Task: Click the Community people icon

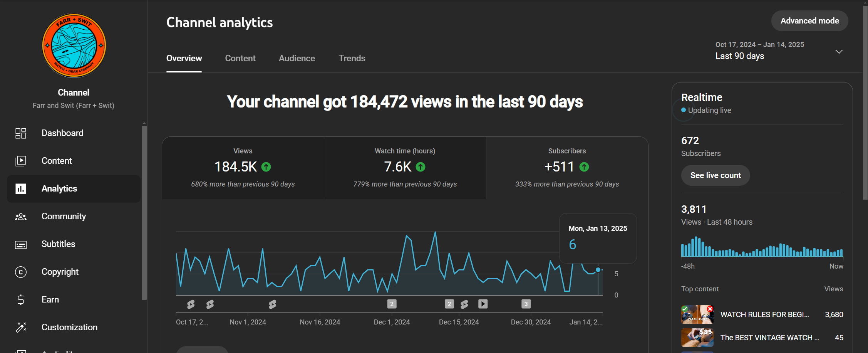Action: click(21, 217)
